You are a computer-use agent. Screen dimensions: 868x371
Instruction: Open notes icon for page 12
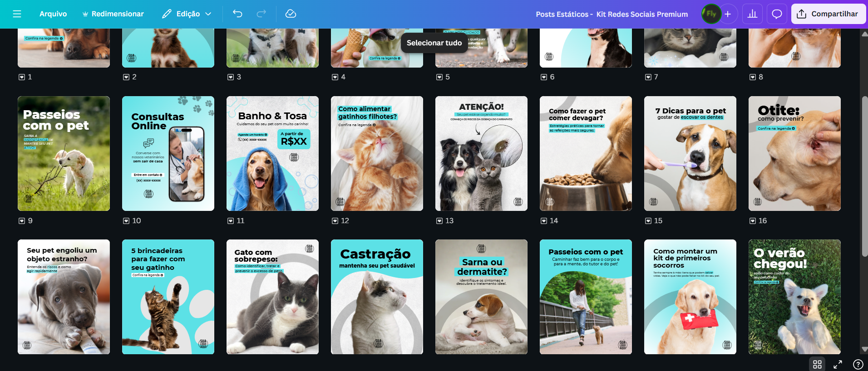335,221
